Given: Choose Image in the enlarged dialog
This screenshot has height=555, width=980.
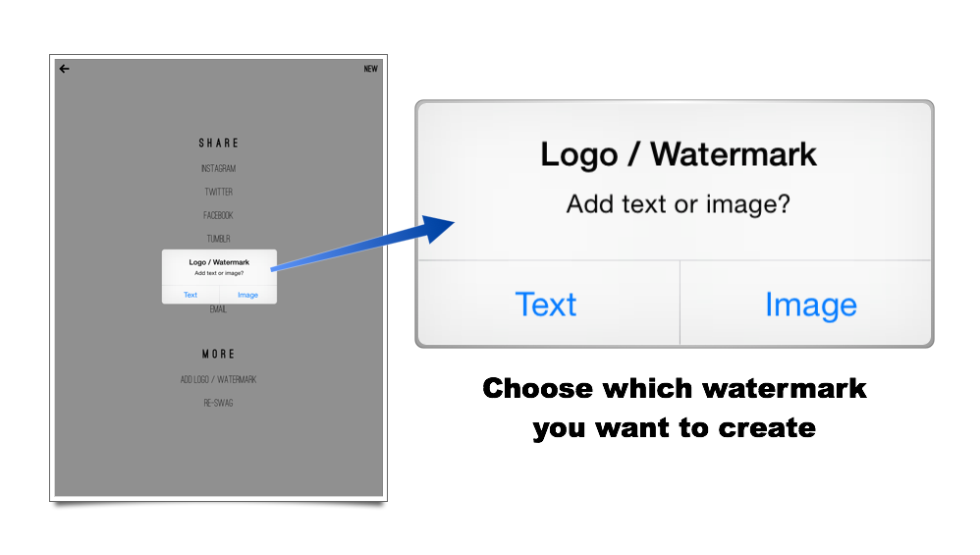Looking at the screenshot, I should (x=810, y=305).
